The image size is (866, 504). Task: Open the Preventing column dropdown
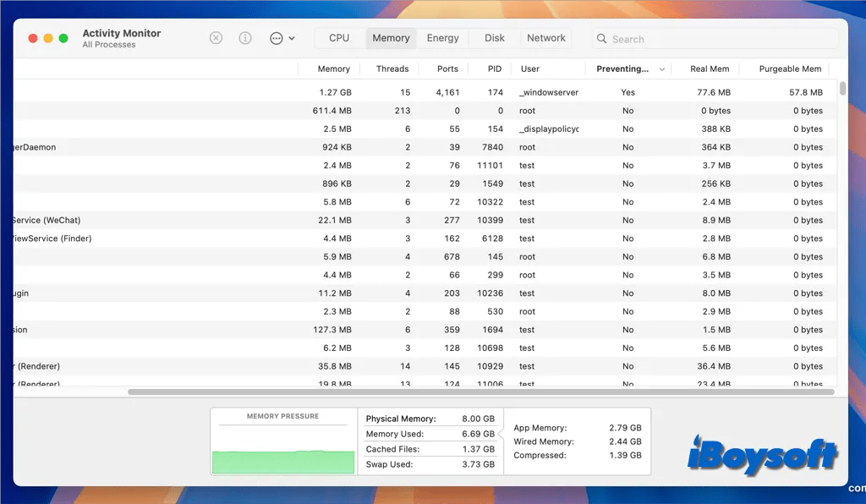[662, 68]
